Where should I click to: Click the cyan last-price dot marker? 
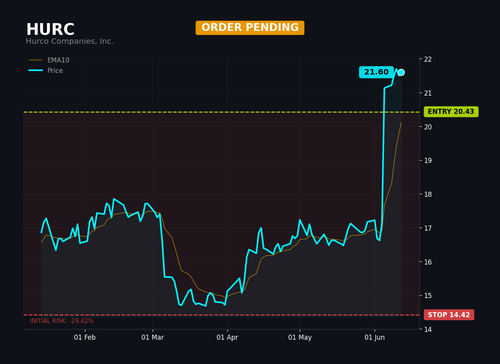[401, 72]
